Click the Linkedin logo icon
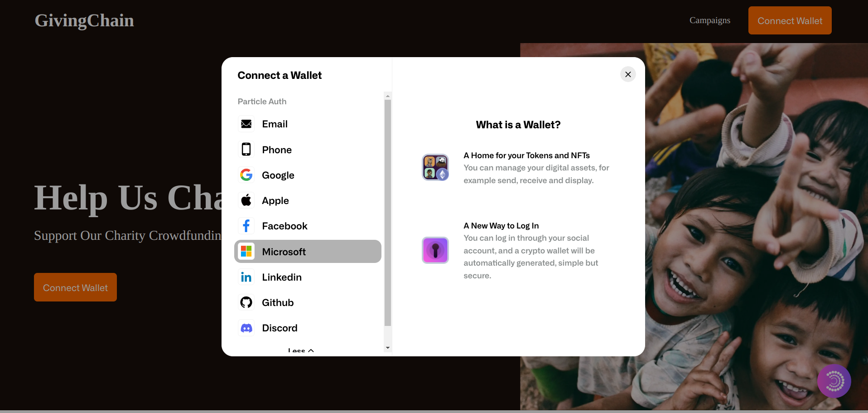Viewport: 868px width, 413px height. coord(246,277)
